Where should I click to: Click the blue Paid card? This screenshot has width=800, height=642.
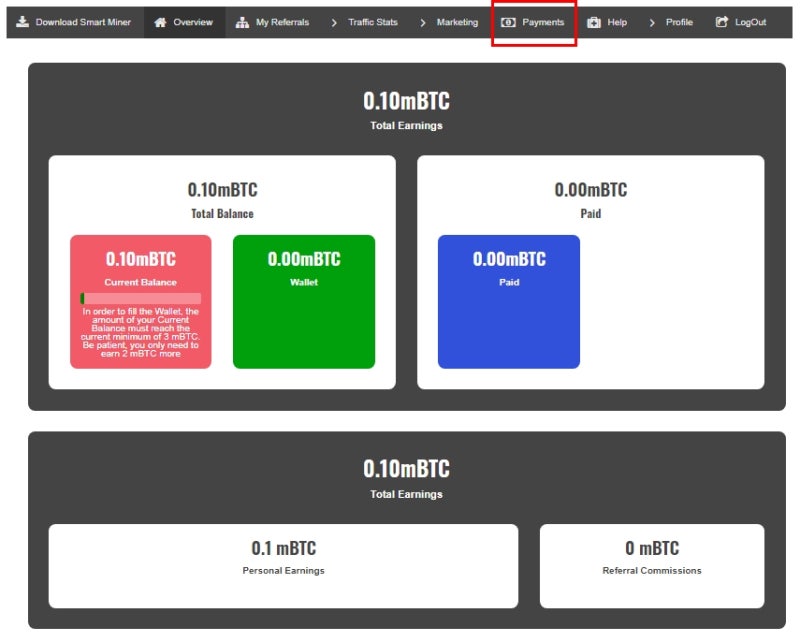[509, 302]
